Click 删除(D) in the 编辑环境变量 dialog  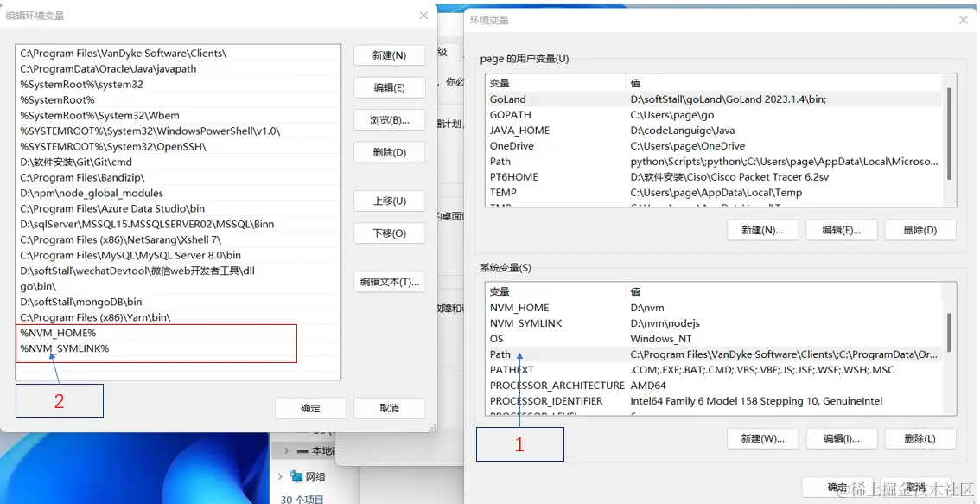pyautogui.click(x=390, y=152)
